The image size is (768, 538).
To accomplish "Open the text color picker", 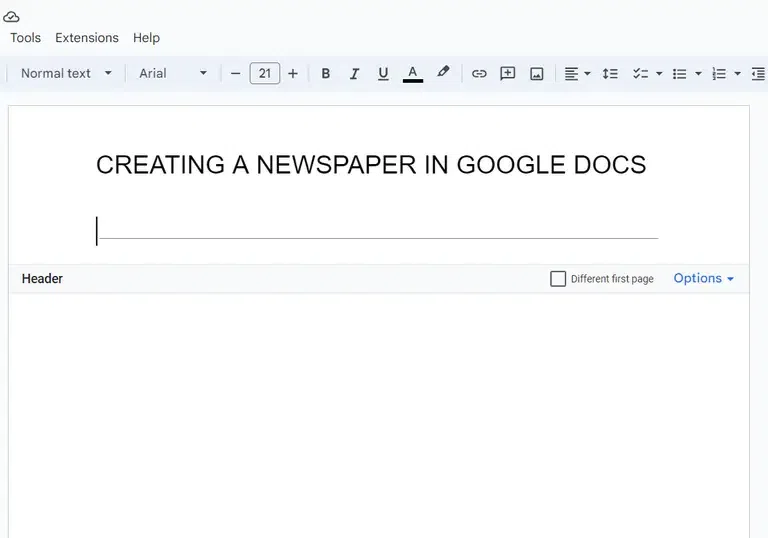I will pos(412,73).
